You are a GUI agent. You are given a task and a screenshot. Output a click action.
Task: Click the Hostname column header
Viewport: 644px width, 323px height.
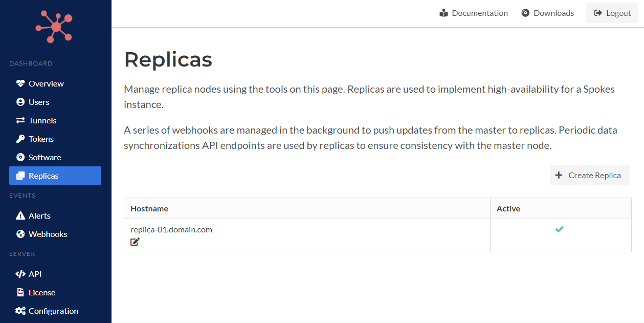coord(149,208)
